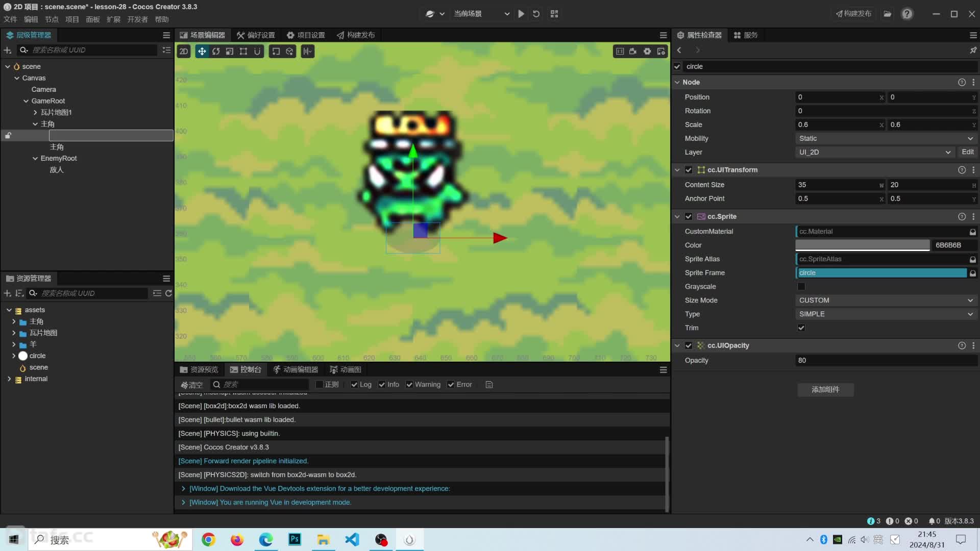Open scene gizmo settings gear icon
Screen dimensions: 980x551
pyautogui.click(x=647, y=51)
